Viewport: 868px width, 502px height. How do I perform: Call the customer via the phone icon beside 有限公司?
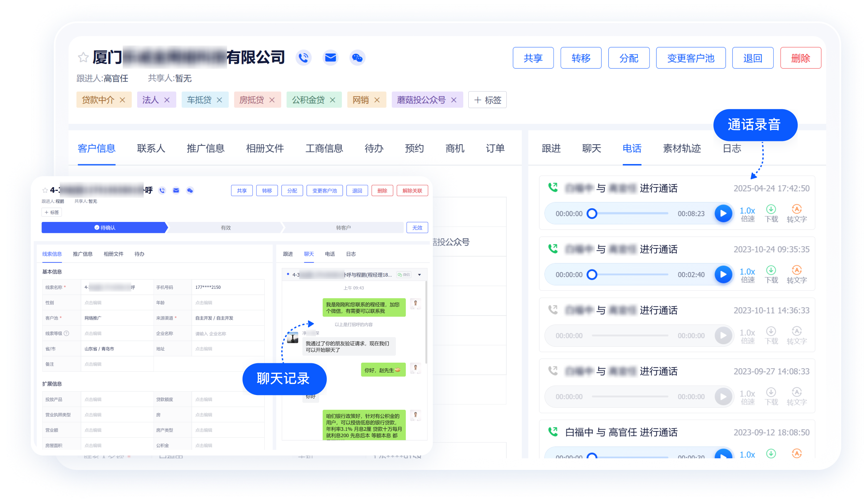coord(303,57)
